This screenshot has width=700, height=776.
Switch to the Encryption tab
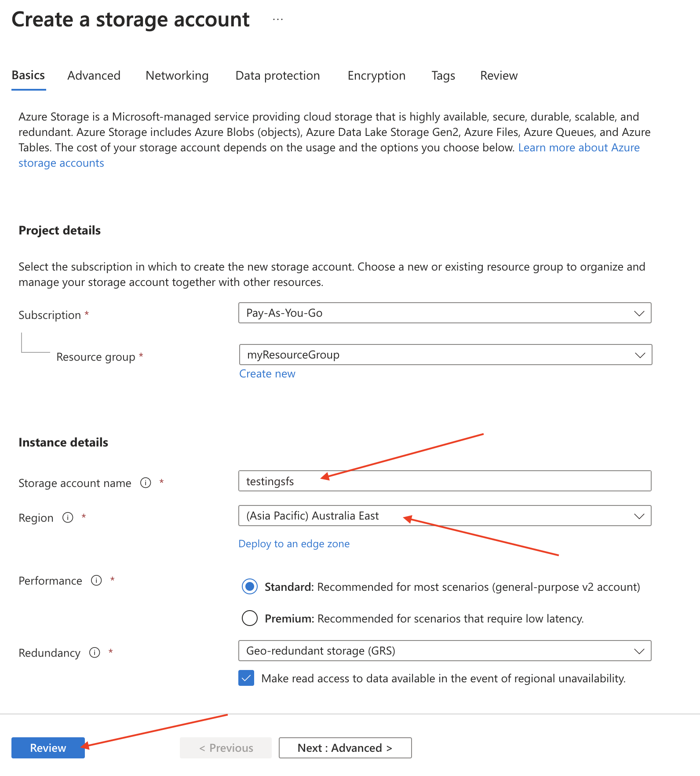click(x=377, y=76)
